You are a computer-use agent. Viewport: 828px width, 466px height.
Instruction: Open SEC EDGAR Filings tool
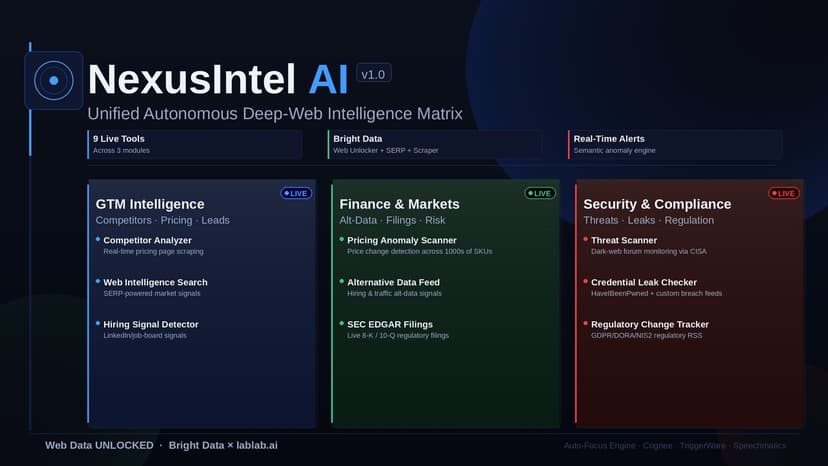pos(390,324)
